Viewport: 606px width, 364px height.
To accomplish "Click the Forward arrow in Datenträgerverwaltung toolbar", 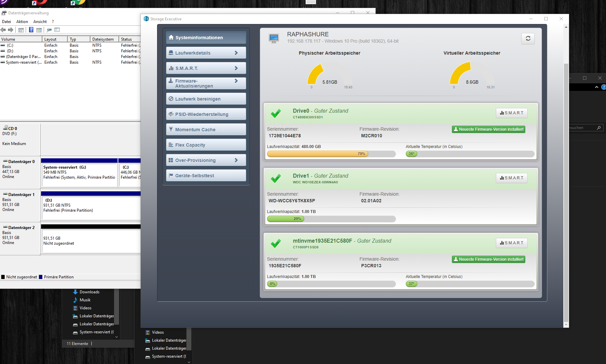I will click(x=11, y=30).
